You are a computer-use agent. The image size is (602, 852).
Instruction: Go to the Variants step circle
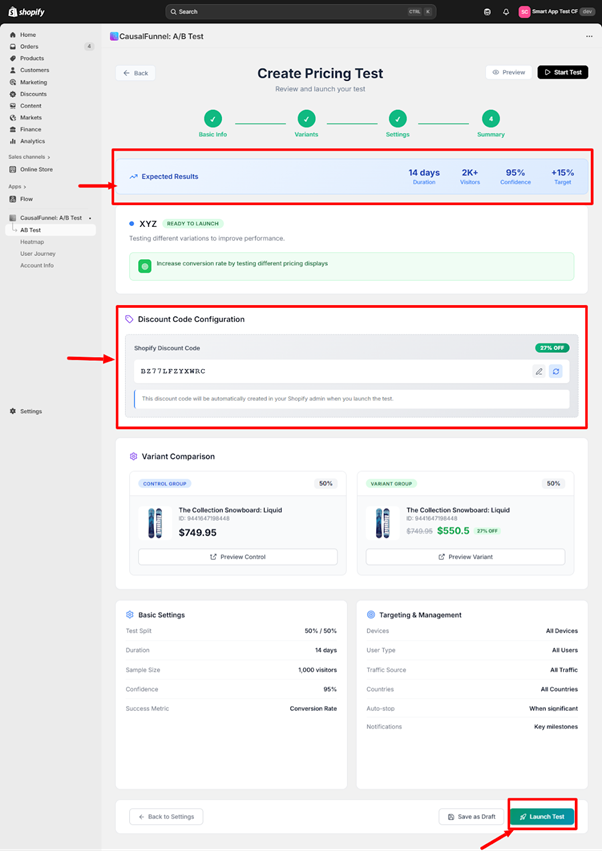pyautogui.click(x=306, y=118)
